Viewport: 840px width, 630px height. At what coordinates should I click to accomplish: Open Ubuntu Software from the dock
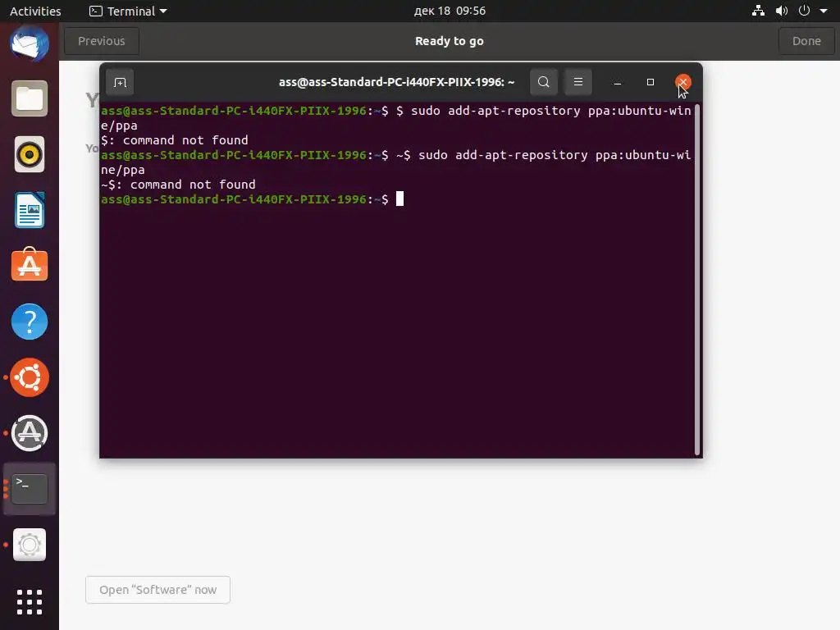point(30,265)
